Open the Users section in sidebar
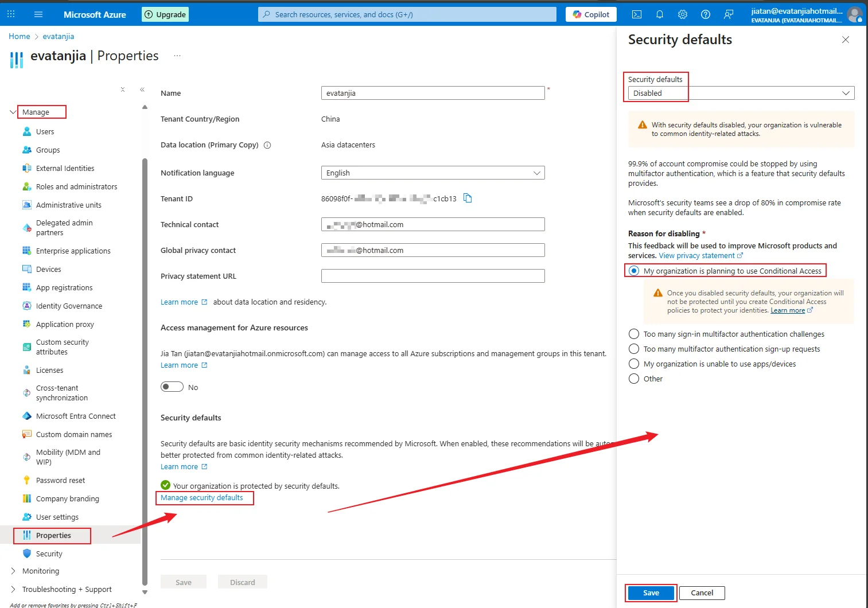868x608 pixels. point(45,131)
